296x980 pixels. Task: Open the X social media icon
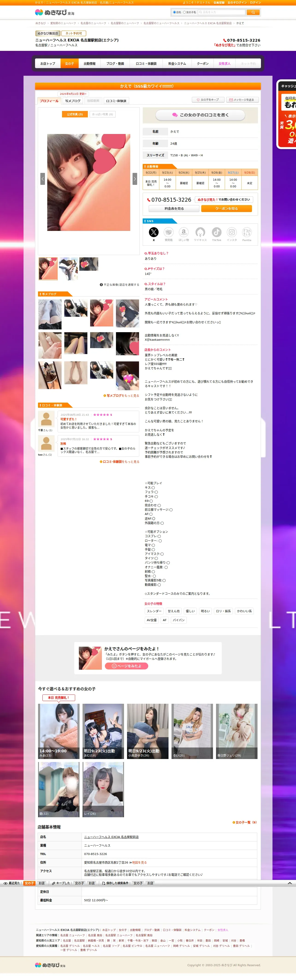coord(154,232)
